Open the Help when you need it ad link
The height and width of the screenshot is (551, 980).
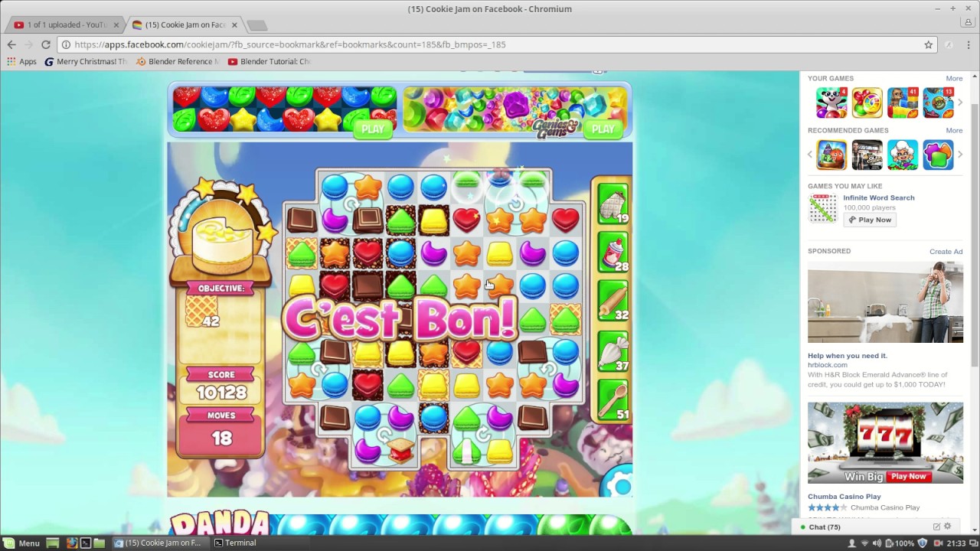tap(847, 355)
